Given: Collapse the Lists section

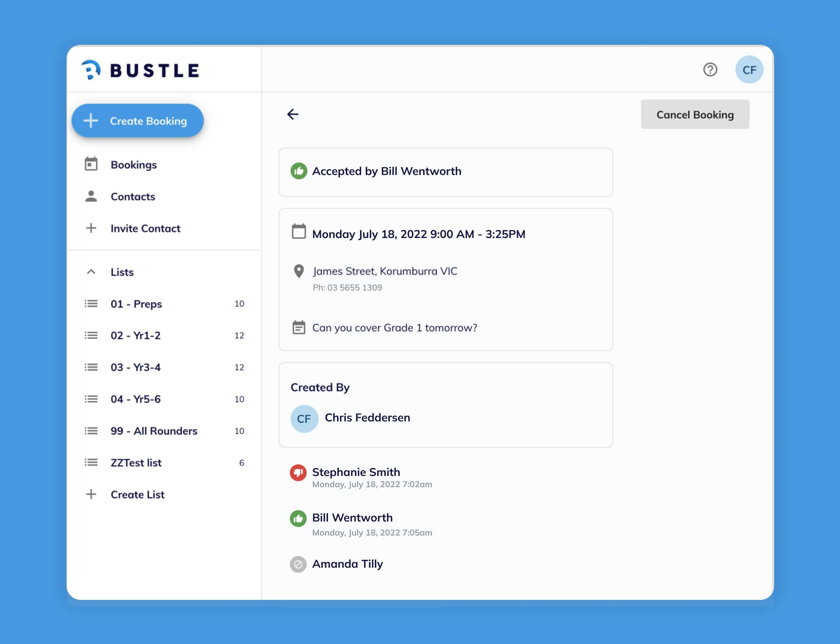Looking at the screenshot, I should [91, 272].
